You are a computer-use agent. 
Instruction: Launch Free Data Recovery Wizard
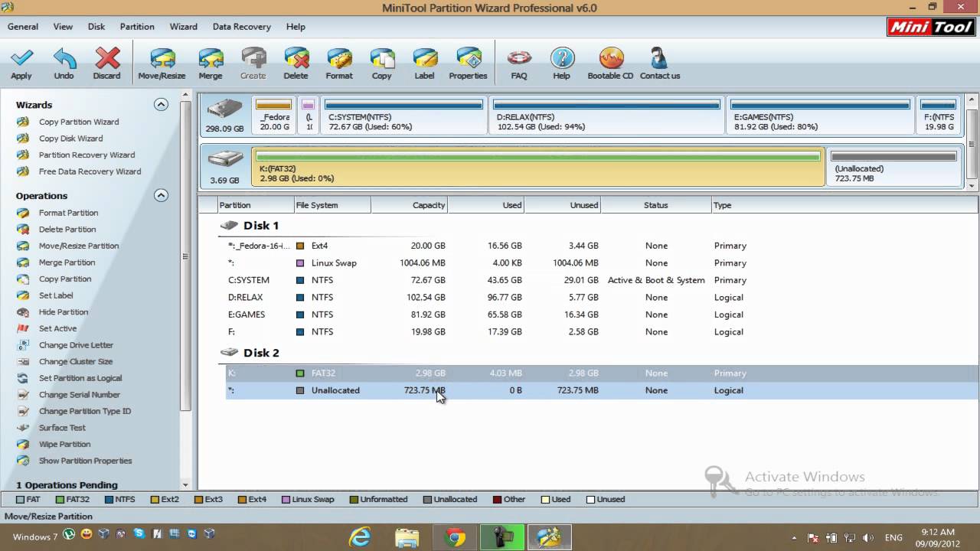[x=90, y=171]
